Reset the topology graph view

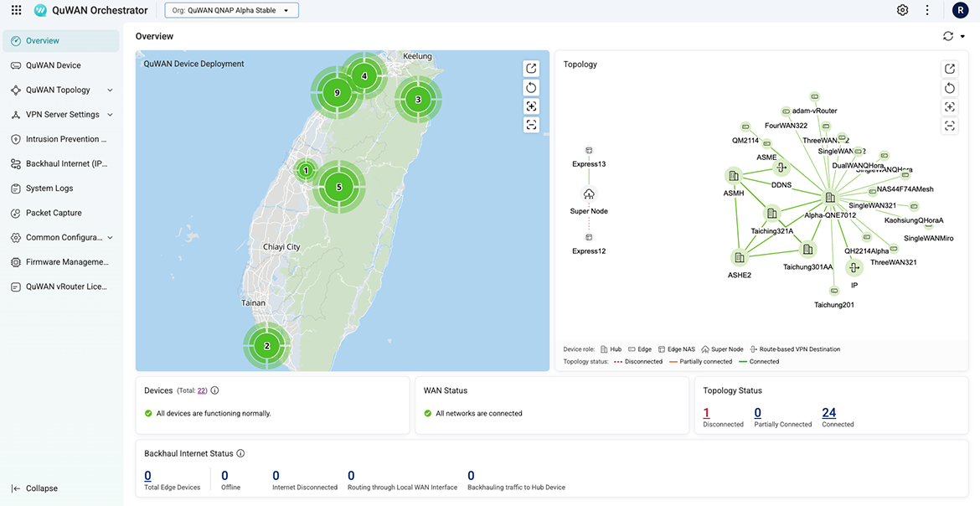click(x=949, y=88)
